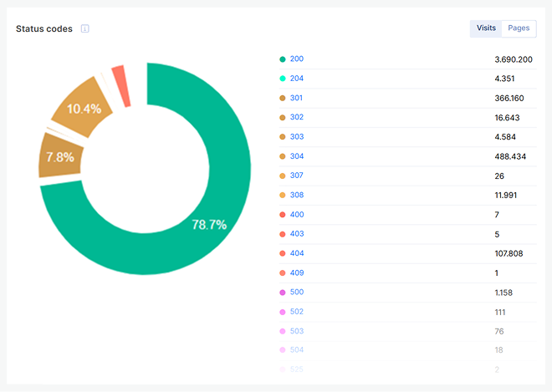
Task: Click the green legend dot for 200
Action: pos(283,59)
